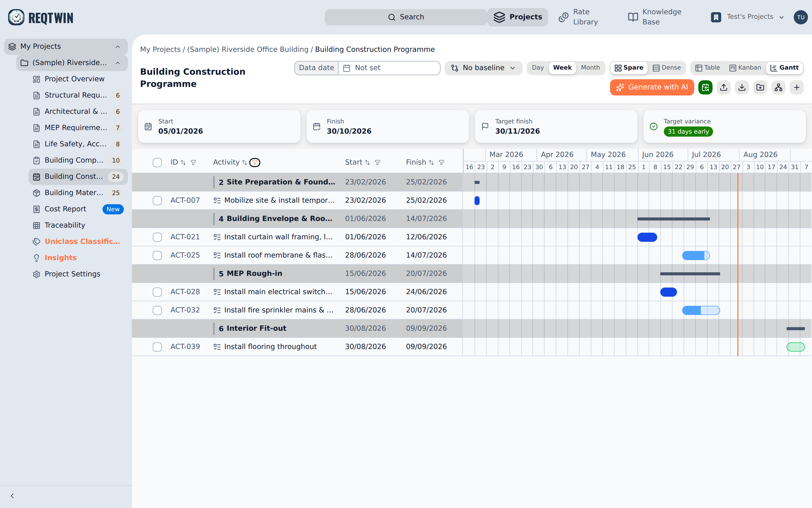Click ACT-021 curtain wall Gantt bar
The image size is (812, 508).
[x=647, y=237]
